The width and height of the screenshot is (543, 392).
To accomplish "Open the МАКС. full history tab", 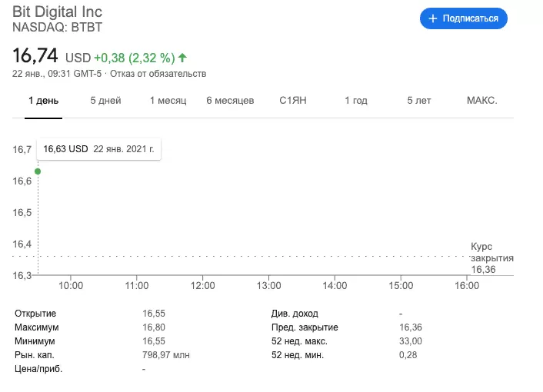I will click(482, 101).
